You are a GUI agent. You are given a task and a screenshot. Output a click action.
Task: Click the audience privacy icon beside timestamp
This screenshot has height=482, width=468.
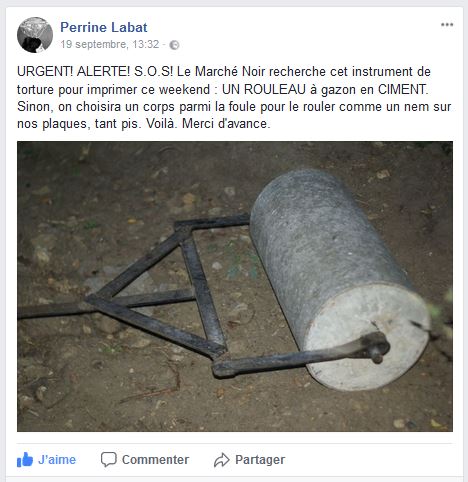[x=174, y=45]
